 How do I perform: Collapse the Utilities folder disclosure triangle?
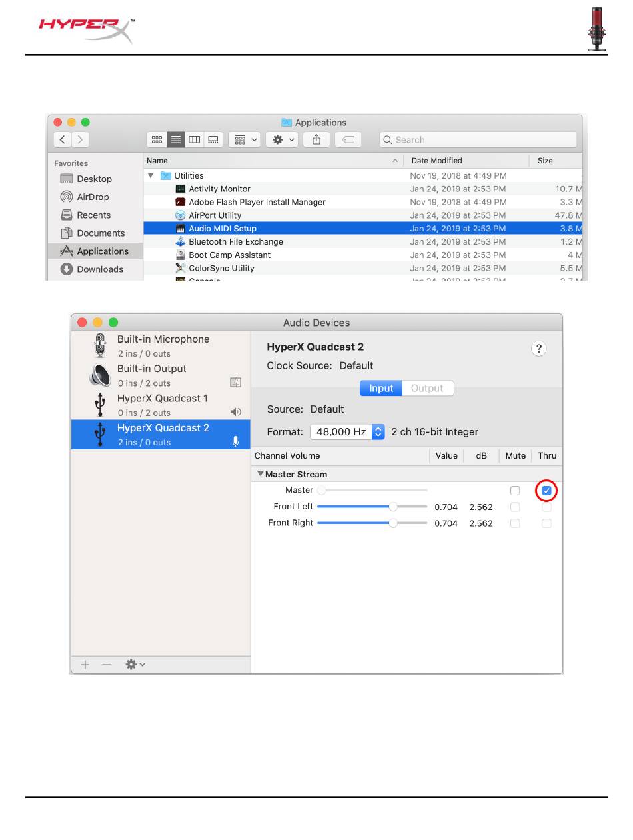(x=151, y=175)
